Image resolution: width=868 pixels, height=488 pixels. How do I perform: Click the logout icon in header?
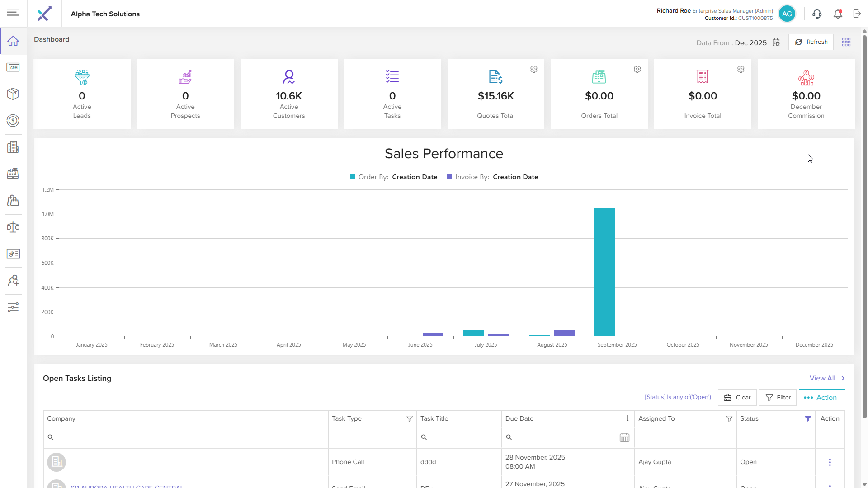[857, 14]
